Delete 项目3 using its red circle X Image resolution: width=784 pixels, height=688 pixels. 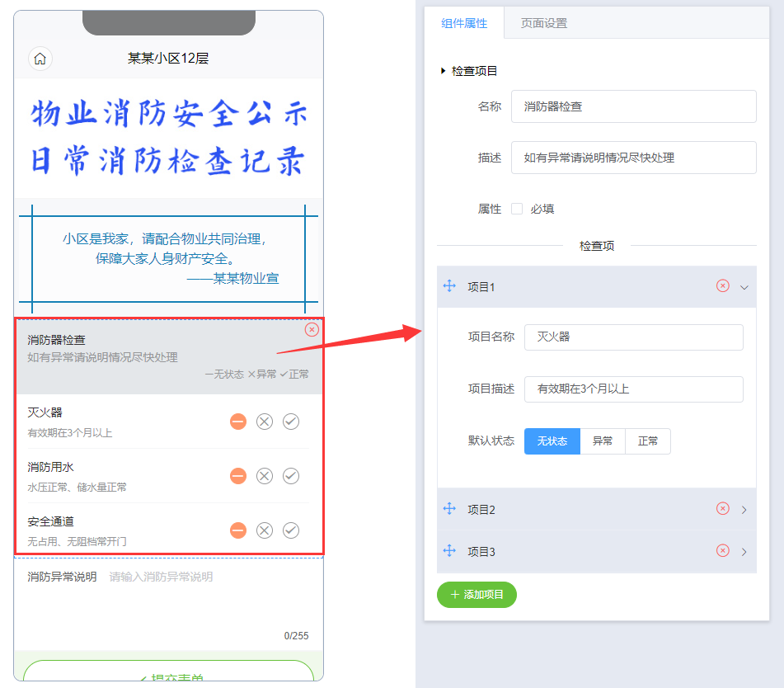click(723, 551)
